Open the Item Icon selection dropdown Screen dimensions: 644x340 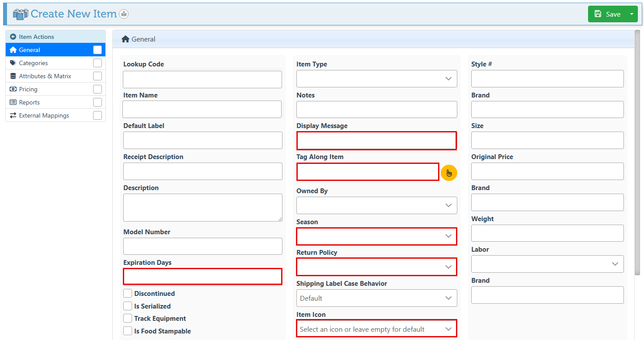[x=376, y=329]
